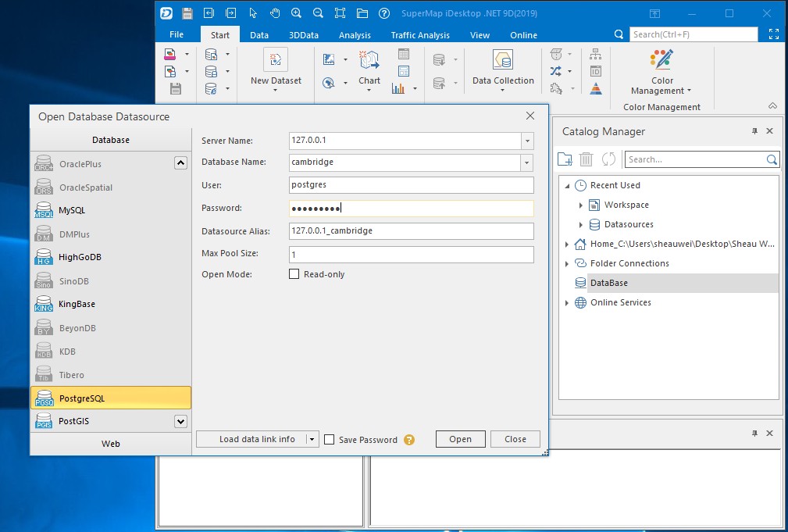Open the Server Name dropdown
The width and height of the screenshot is (788, 532).
pos(527,141)
